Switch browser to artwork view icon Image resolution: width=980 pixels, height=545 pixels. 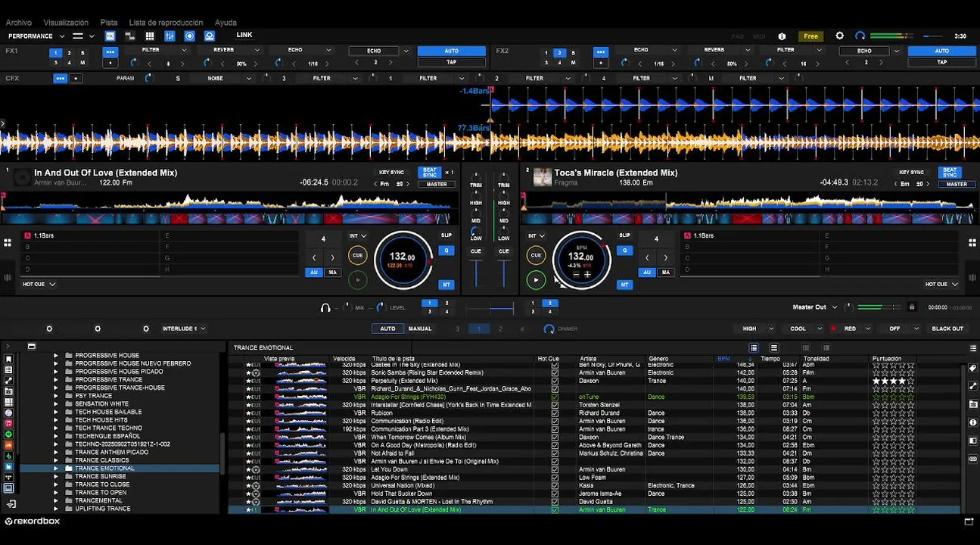coord(754,347)
